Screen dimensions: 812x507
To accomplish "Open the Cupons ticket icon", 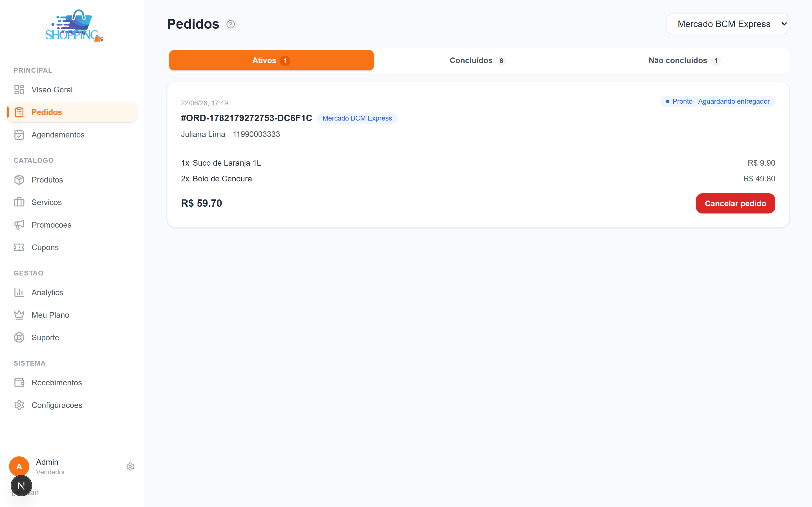I will 19,247.
